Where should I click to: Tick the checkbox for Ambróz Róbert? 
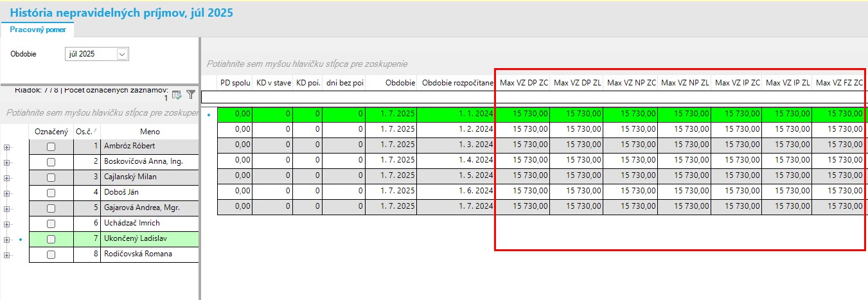tap(51, 146)
